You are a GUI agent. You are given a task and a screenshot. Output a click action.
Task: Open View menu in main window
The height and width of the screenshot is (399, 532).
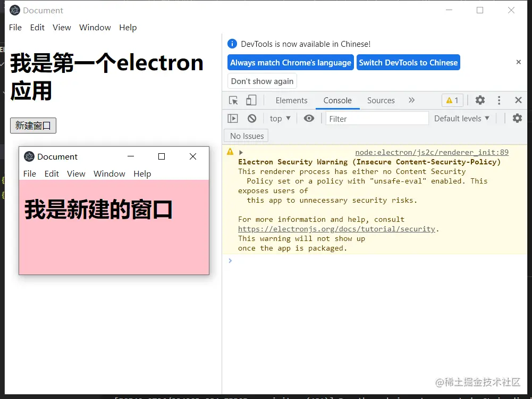point(62,28)
